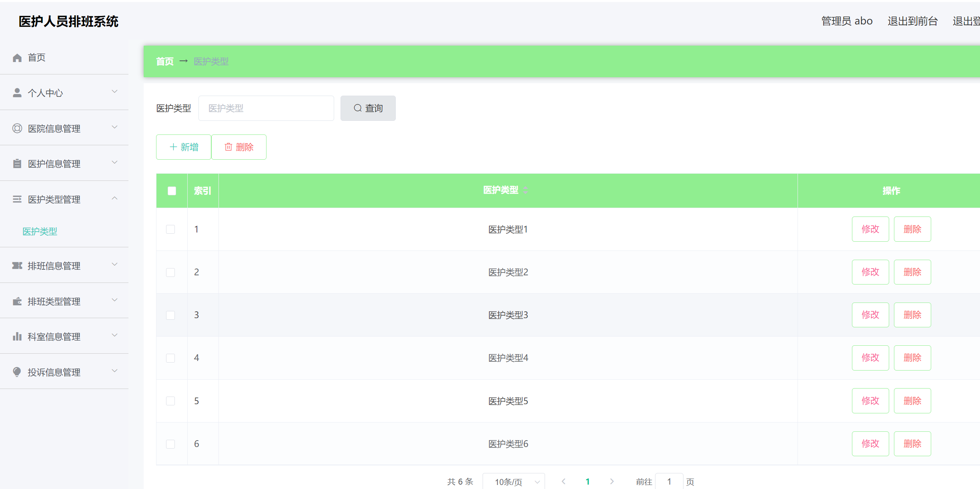Click 修改 button for 医护类型2

tap(870, 272)
